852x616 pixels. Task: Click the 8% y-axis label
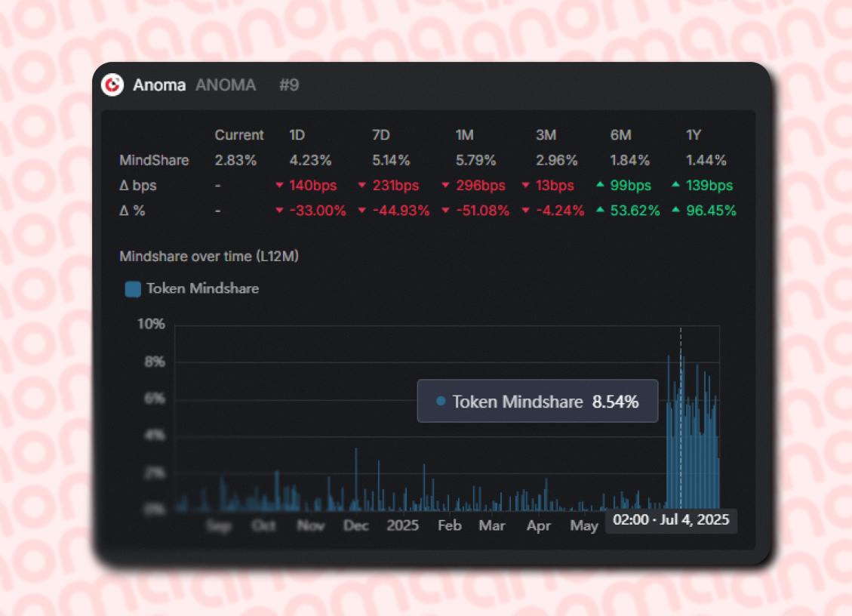(x=155, y=362)
